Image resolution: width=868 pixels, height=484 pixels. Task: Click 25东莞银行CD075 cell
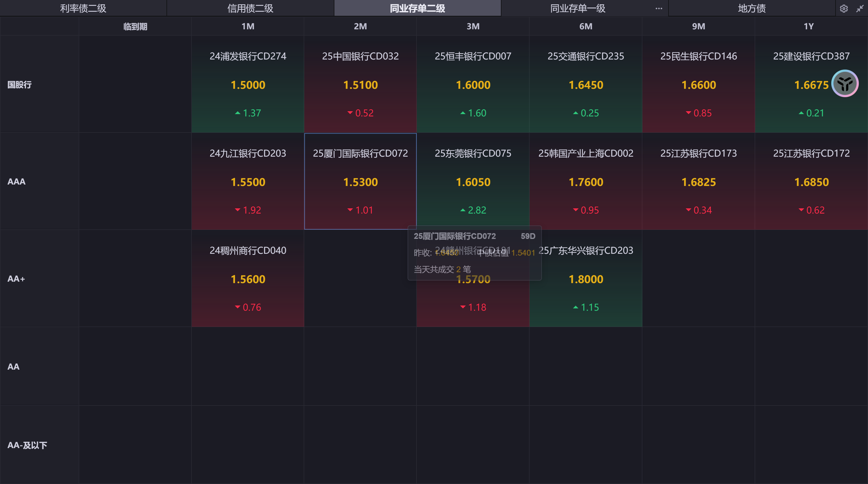[473, 181]
